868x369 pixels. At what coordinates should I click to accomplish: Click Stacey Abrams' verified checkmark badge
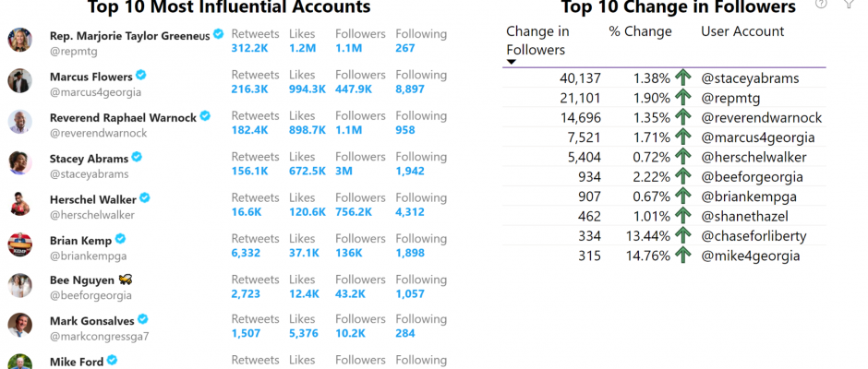pyautogui.click(x=137, y=157)
